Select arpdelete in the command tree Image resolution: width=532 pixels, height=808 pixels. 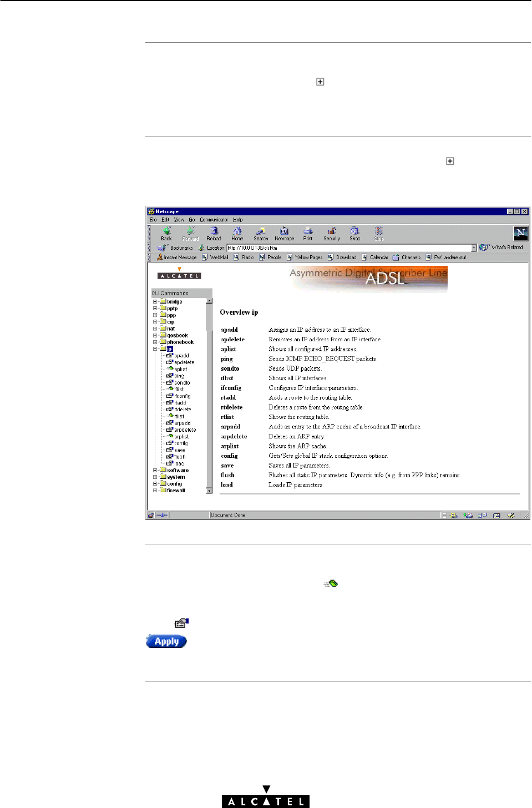tap(185, 430)
